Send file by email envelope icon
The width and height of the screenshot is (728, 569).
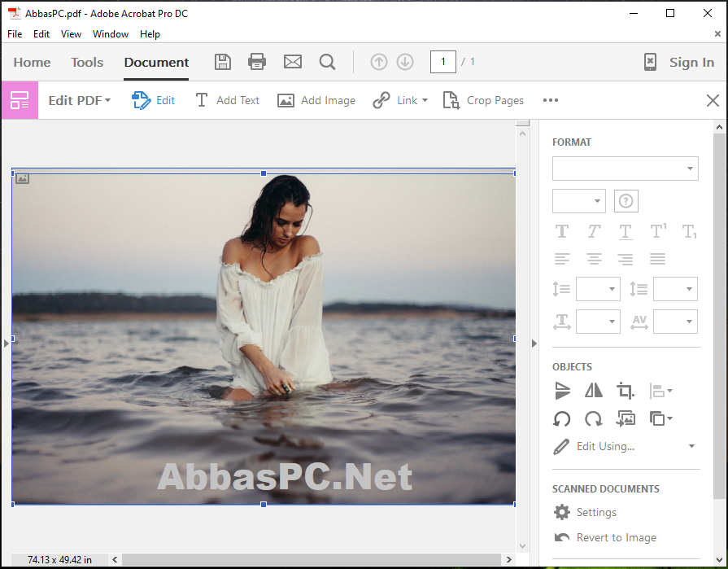click(293, 62)
